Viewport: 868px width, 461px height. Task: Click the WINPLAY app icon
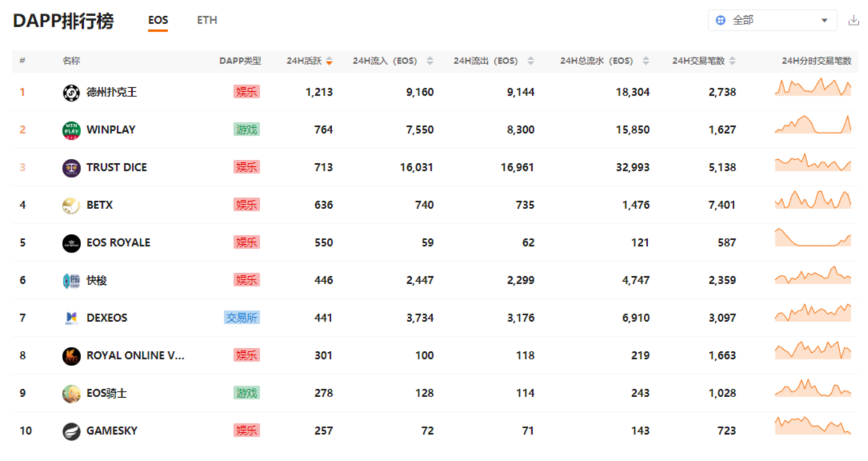pyautogui.click(x=71, y=130)
